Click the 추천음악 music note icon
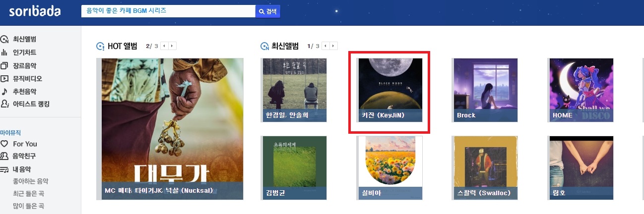This screenshot has height=214, width=644. pos(4,91)
